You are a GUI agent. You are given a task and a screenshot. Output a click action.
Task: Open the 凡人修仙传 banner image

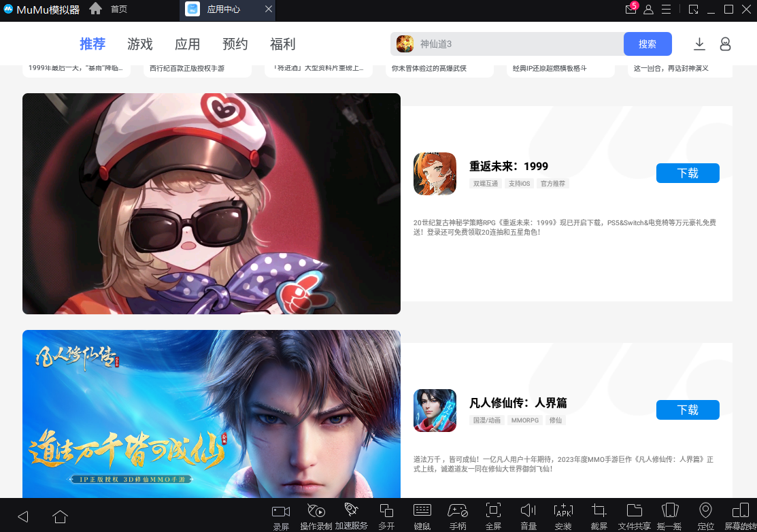point(212,414)
